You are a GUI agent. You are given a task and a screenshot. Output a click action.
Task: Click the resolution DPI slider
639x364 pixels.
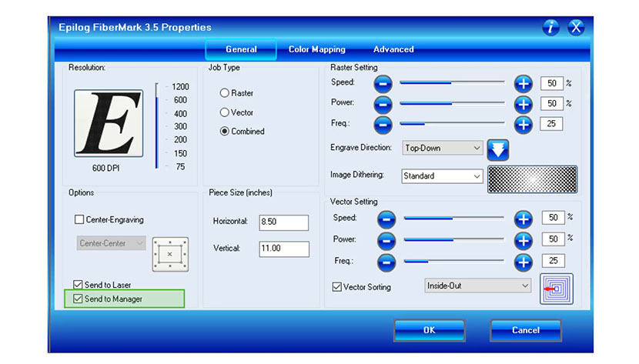[156, 127]
